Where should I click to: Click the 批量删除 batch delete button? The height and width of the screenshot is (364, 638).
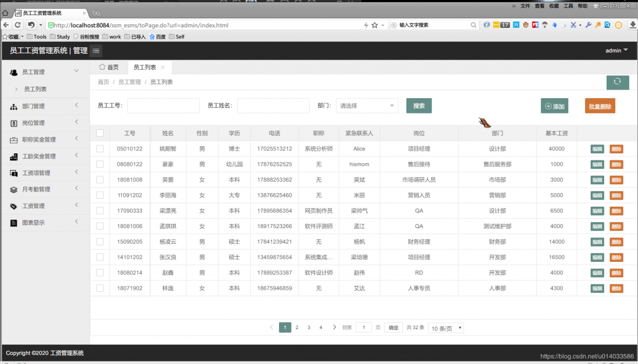tap(600, 106)
